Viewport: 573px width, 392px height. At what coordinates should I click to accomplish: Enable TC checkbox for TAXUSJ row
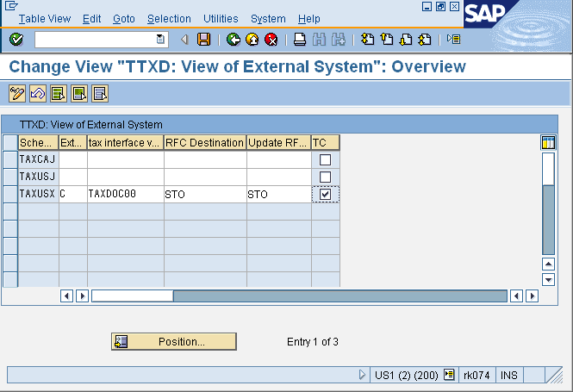point(325,177)
